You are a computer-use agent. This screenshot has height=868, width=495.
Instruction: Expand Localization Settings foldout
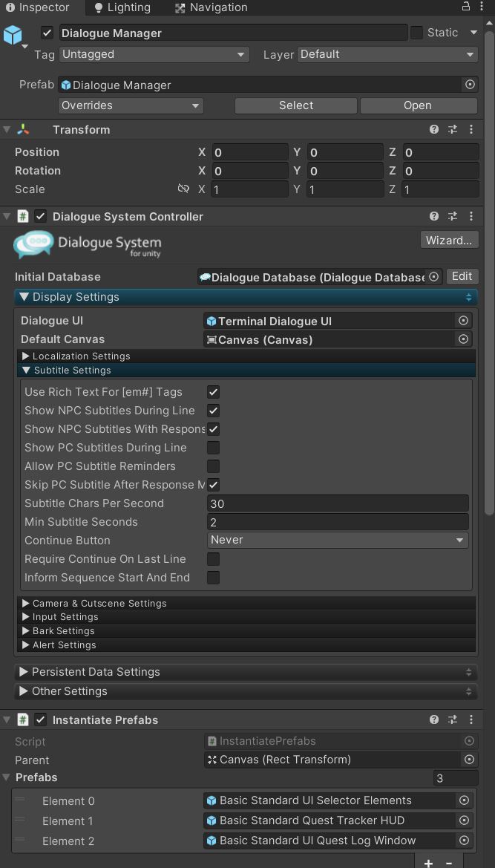click(x=247, y=356)
